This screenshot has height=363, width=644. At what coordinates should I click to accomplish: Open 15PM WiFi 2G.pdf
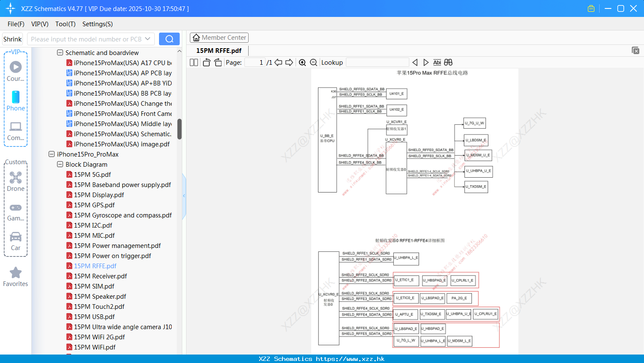(x=96, y=337)
